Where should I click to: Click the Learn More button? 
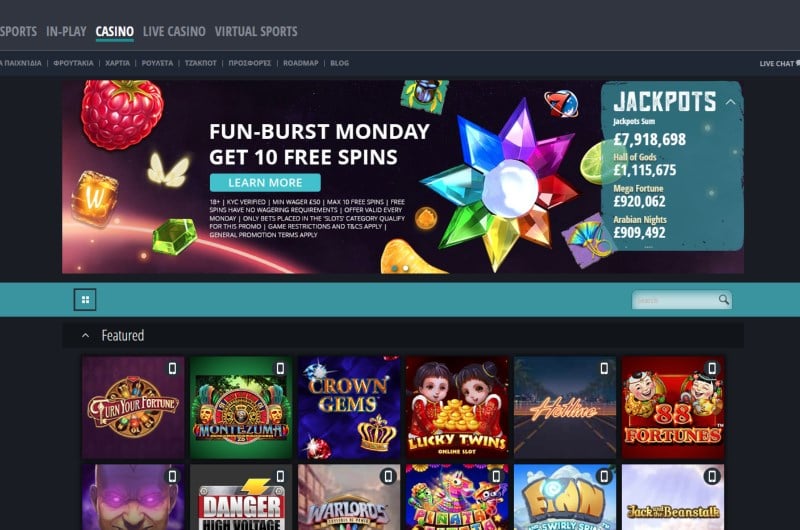point(265,183)
